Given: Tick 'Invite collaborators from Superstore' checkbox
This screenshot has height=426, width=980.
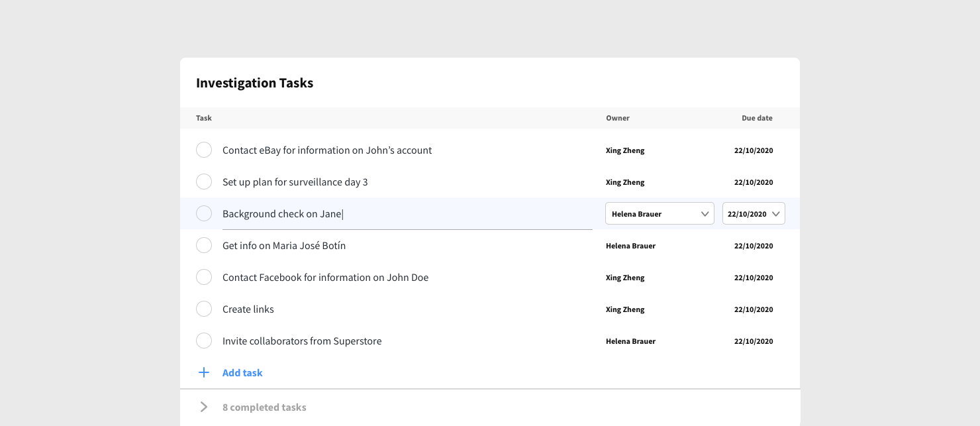Looking at the screenshot, I should tap(204, 341).
